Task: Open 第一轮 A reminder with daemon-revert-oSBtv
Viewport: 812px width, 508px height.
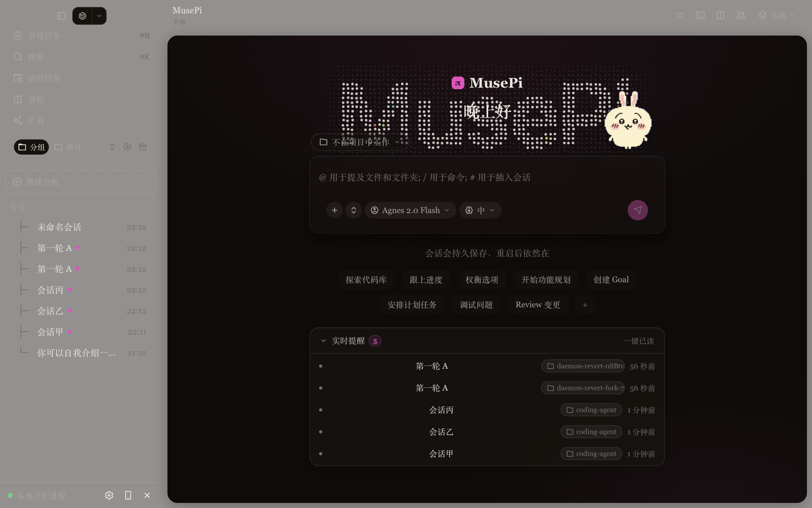Action: click(487, 366)
